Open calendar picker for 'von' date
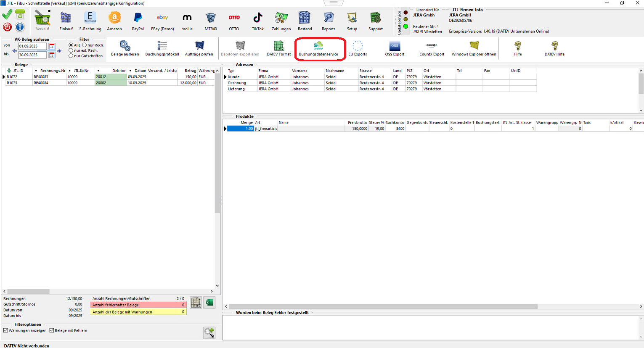Image resolution: width=644 pixels, height=348 pixels. coord(52,46)
